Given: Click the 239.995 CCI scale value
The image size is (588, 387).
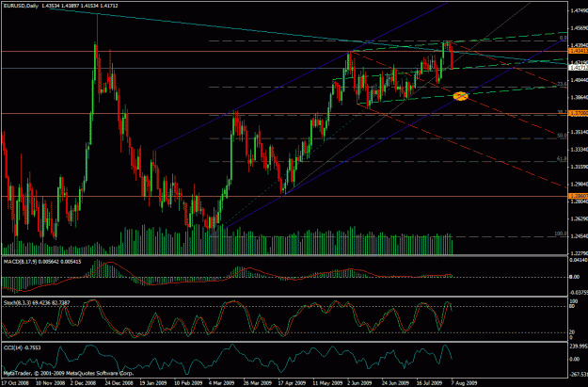Looking at the screenshot, I should [579, 347].
